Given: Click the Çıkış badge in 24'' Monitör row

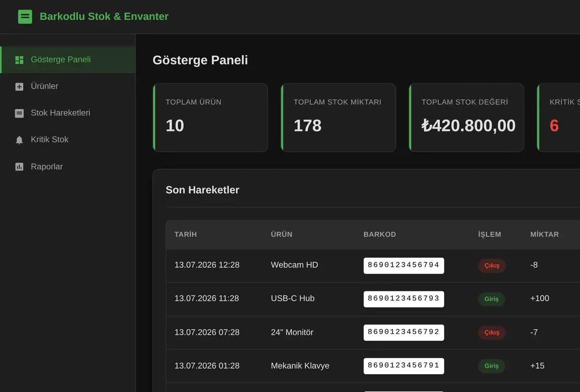Looking at the screenshot, I should click(492, 333).
